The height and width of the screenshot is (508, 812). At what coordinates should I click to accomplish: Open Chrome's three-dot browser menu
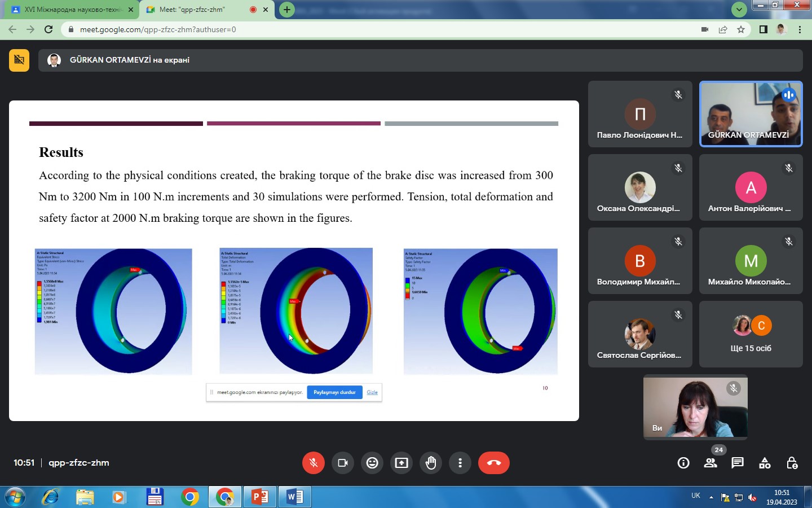(x=800, y=29)
